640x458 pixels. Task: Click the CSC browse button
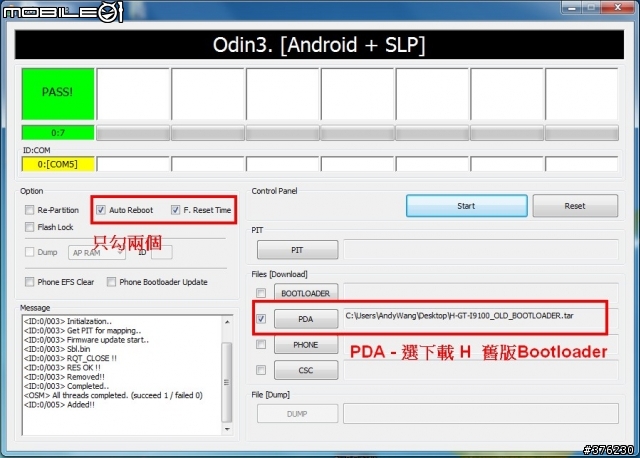click(x=306, y=370)
